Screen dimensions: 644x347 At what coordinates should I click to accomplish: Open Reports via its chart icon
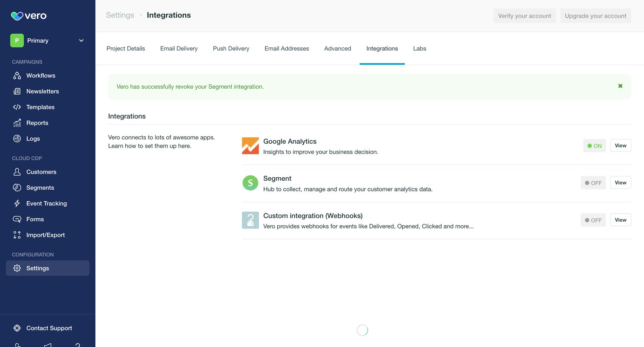click(17, 123)
